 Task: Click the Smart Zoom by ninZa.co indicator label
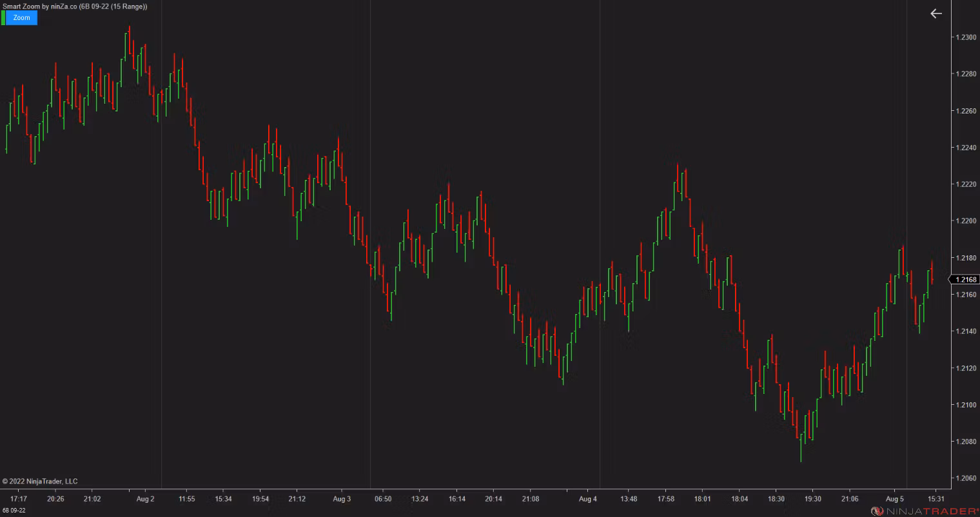(75, 6)
